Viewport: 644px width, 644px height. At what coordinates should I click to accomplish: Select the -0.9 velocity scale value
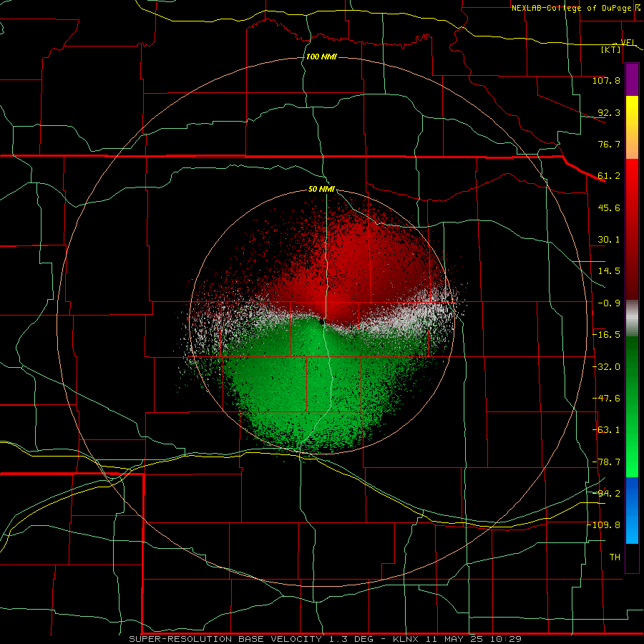coord(609,303)
